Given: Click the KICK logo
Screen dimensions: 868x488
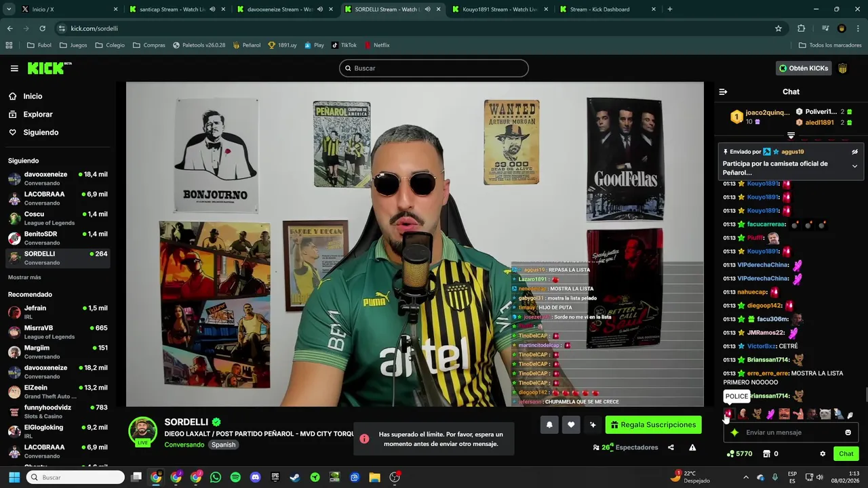Looking at the screenshot, I should (x=49, y=68).
